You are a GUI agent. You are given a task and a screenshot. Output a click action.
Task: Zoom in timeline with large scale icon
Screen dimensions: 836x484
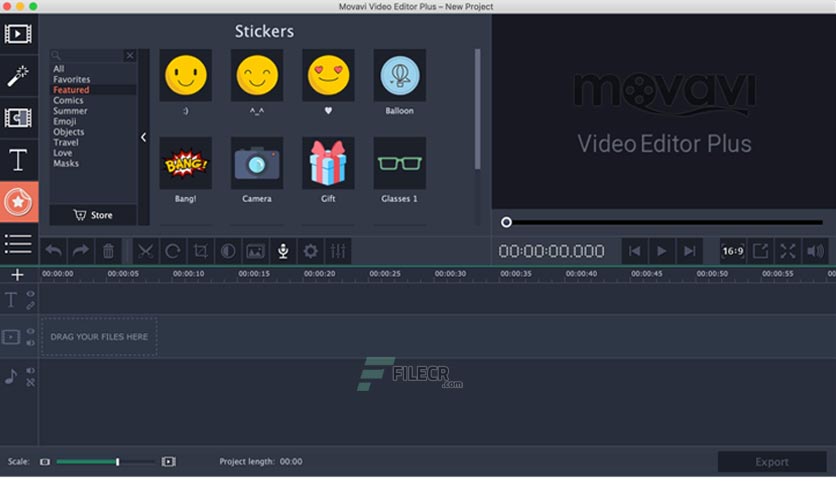(168, 462)
